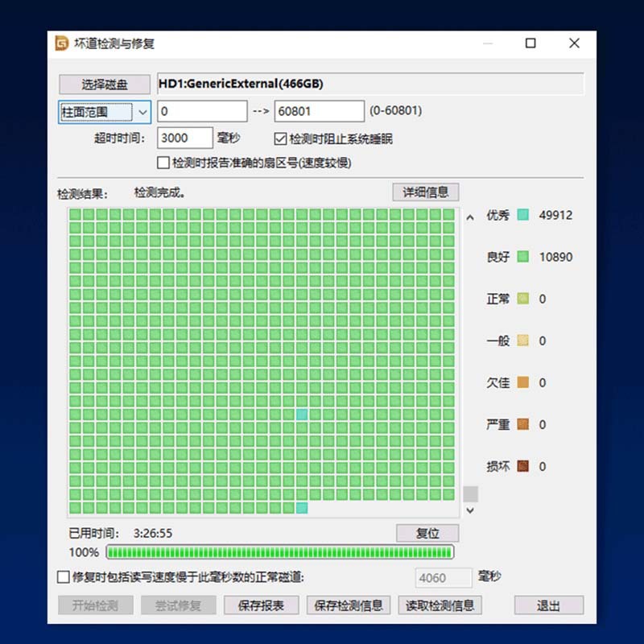Click the cyan block in the sector grid
This screenshot has width=644, height=644.
click(x=303, y=413)
